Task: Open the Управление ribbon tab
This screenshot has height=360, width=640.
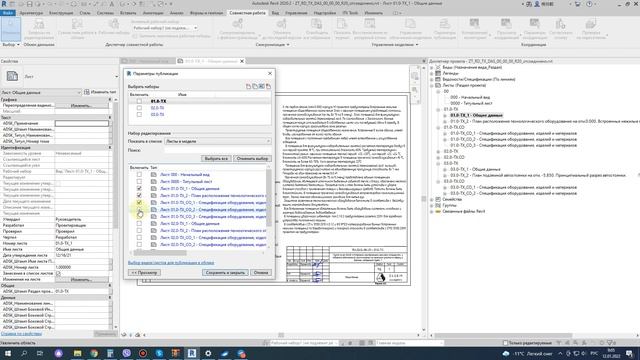Action: pyautogui.click(x=296, y=13)
